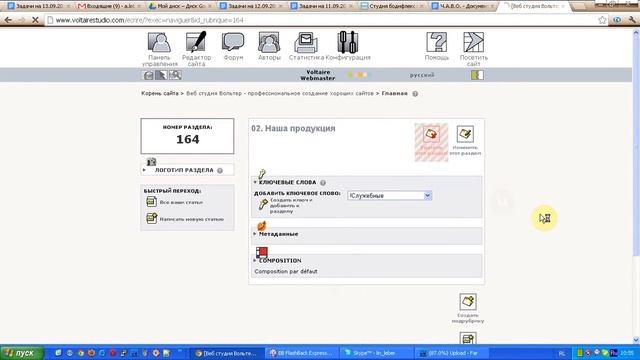Click the key icon to create keyword

(263, 204)
